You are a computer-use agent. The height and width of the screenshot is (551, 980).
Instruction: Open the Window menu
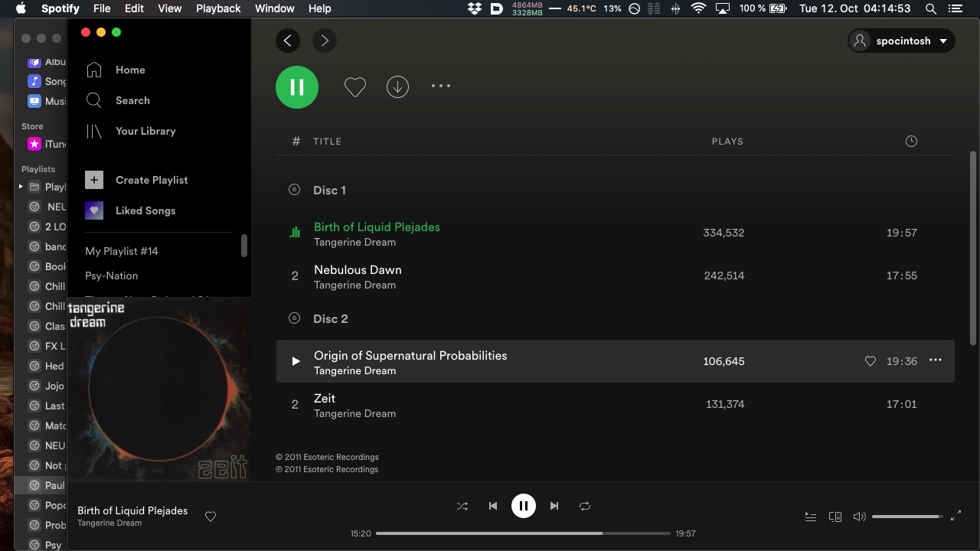click(274, 8)
